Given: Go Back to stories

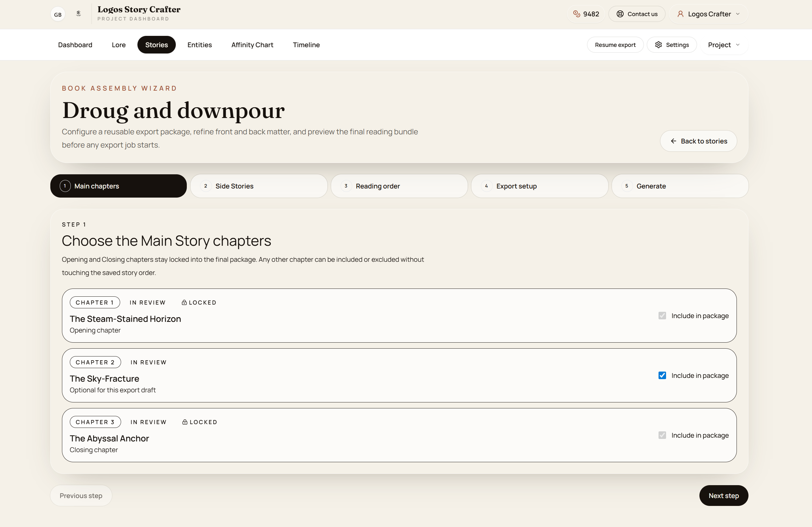Looking at the screenshot, I should (698, 141).
